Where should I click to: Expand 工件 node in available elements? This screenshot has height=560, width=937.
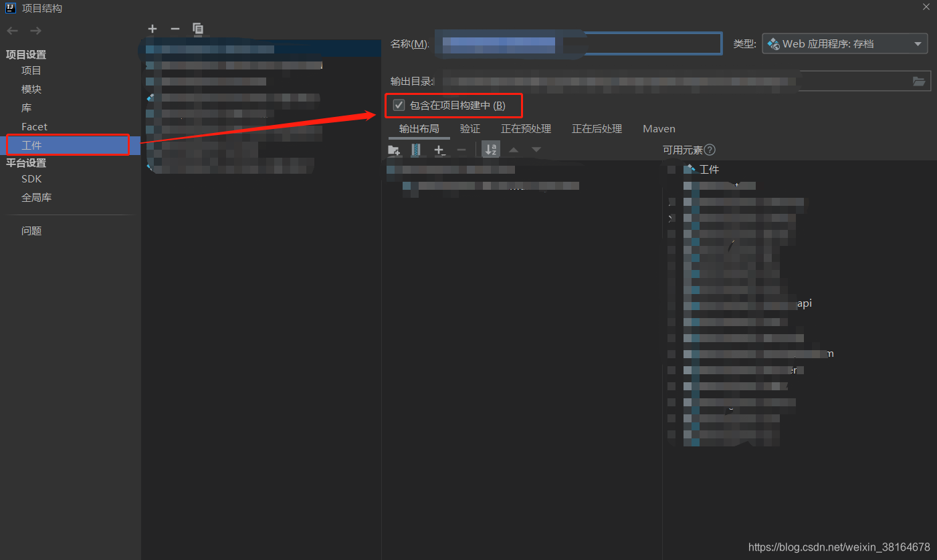[x=672, y=170]
